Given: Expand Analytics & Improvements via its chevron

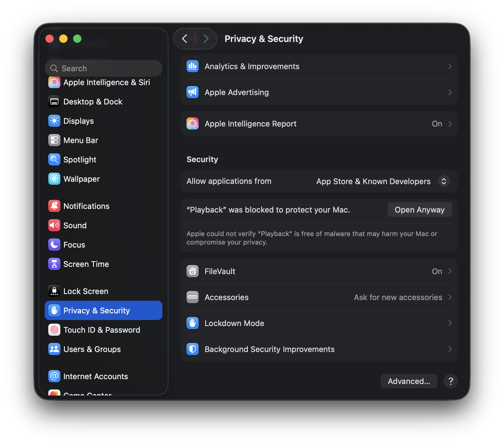Looking at the screenshot, I should 450,66.
